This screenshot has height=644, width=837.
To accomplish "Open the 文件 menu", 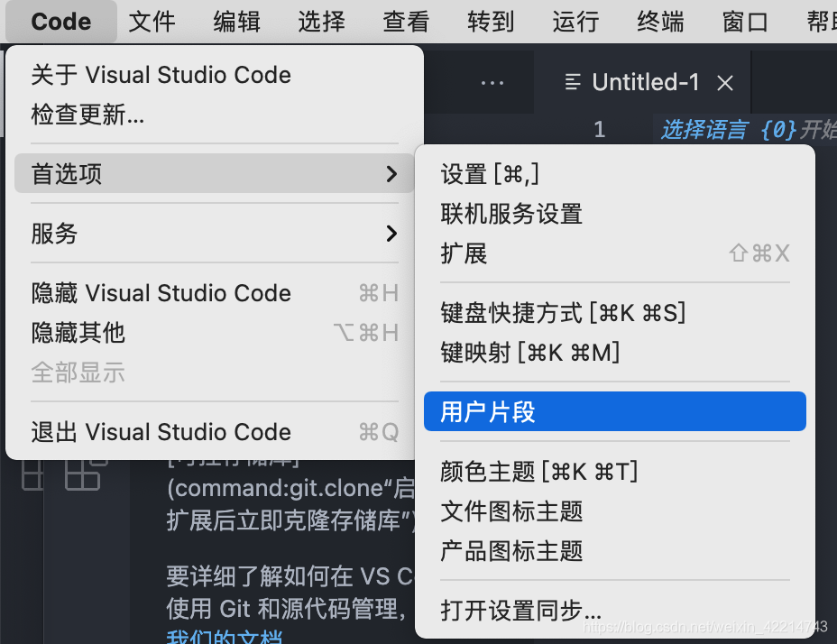I will click(x=152, y=22).
